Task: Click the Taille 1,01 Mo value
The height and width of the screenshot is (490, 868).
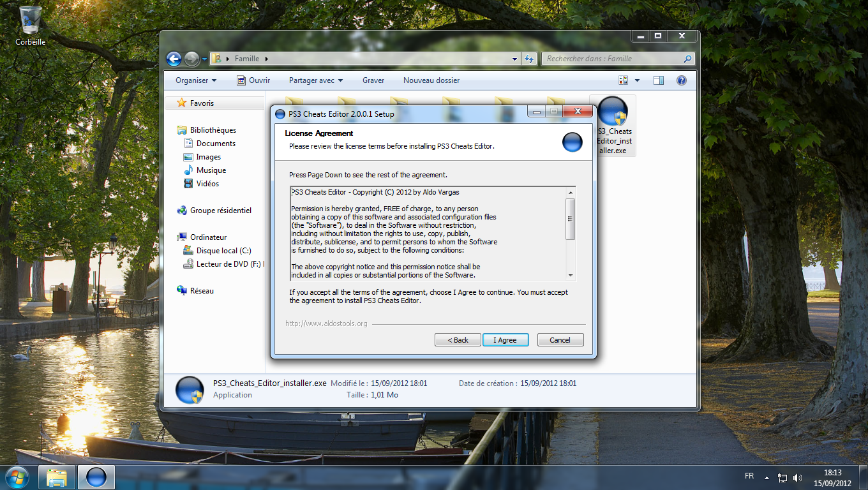Action: 384,395
